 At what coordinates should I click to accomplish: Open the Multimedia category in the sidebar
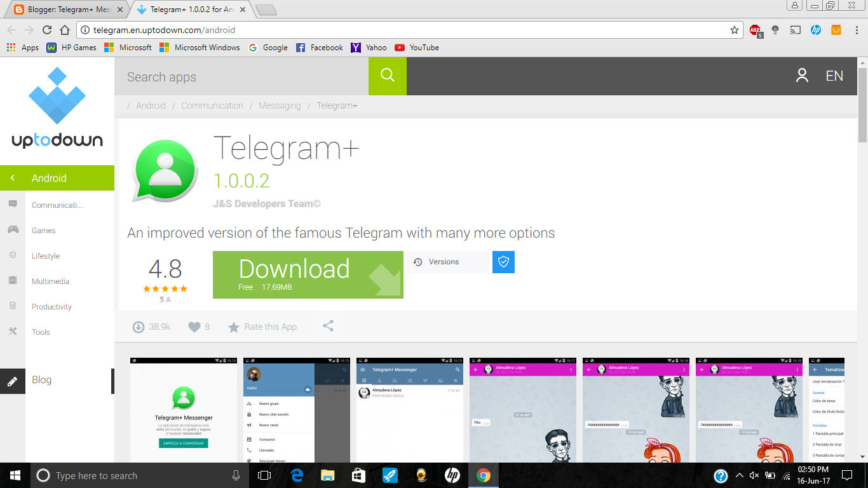[x=51, y=281]
